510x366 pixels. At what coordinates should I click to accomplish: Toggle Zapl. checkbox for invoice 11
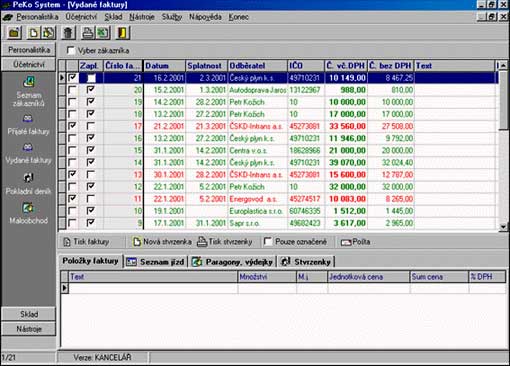(x=91, y=199)
